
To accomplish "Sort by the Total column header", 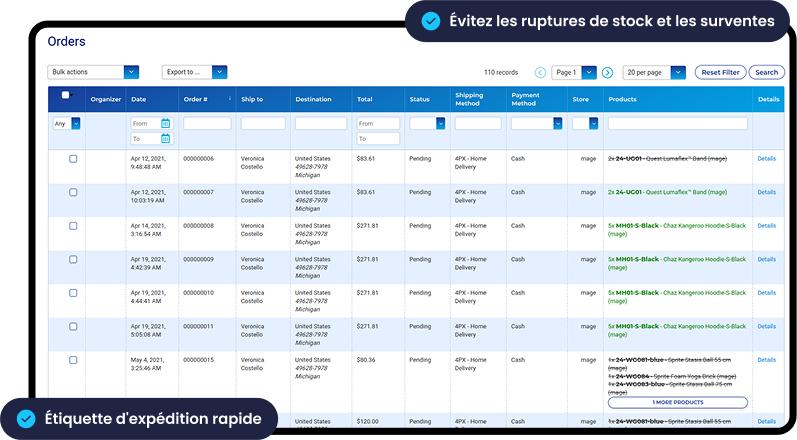I will 365,99.
